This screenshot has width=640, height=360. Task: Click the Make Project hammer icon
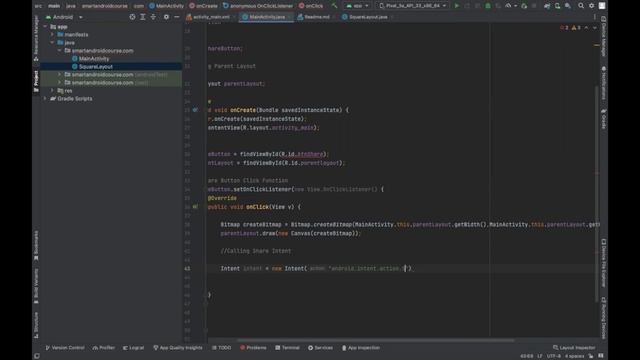[x=334, y=6]
